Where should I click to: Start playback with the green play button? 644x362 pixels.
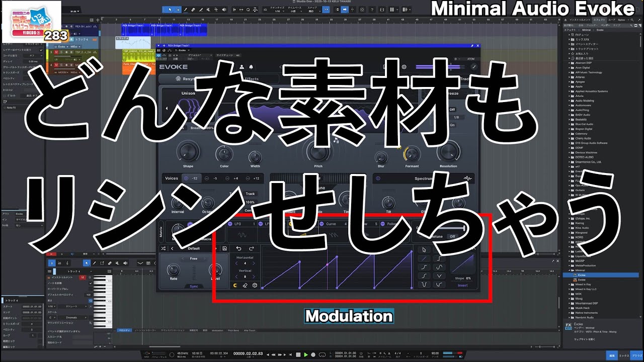click(x=306, y=354)
